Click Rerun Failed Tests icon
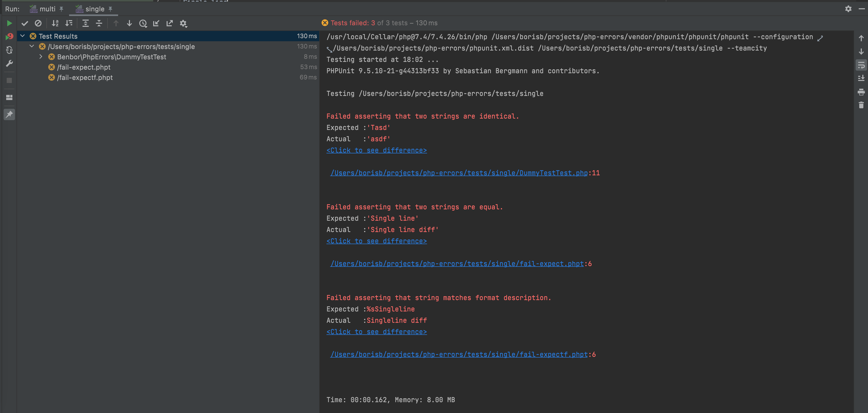The height and width of the screenshot is (413, 868). (x=9, y=36)
